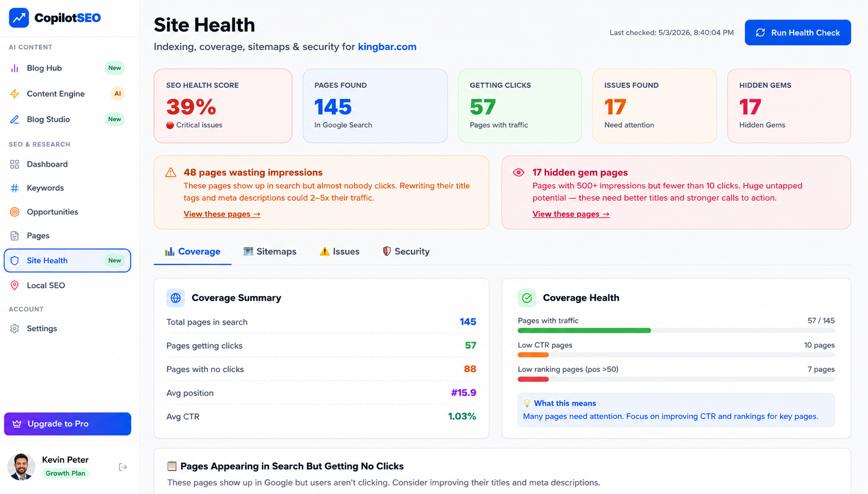Screen dimensions: 868x494
Task: Click the CopilotSEO logo icon
Action: pos(19,18)
